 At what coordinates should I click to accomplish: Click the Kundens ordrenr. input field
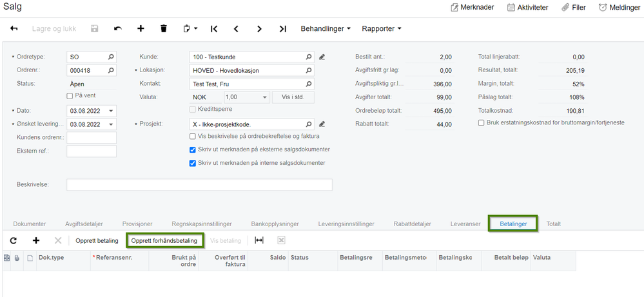pos(92,137)
